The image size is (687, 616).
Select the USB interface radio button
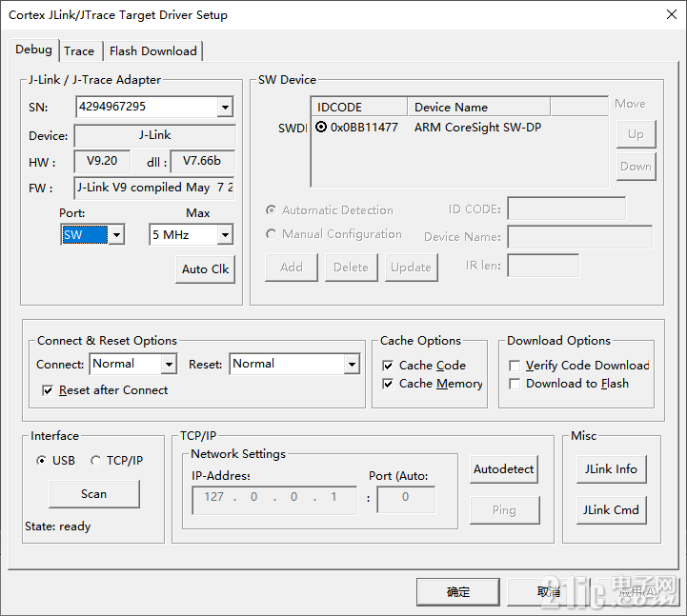pos(41,461)
